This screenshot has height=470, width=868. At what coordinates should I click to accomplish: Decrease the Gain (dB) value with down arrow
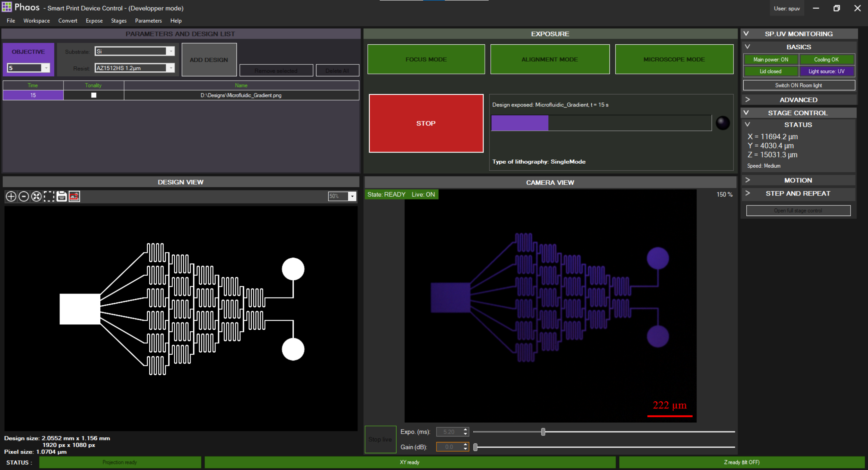point(465,449)
